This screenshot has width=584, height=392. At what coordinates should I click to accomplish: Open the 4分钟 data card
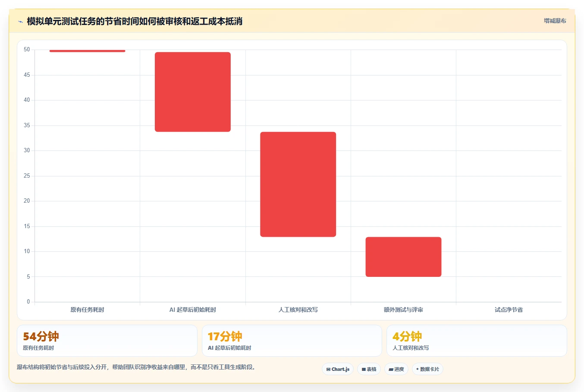(x=477, y=341)
